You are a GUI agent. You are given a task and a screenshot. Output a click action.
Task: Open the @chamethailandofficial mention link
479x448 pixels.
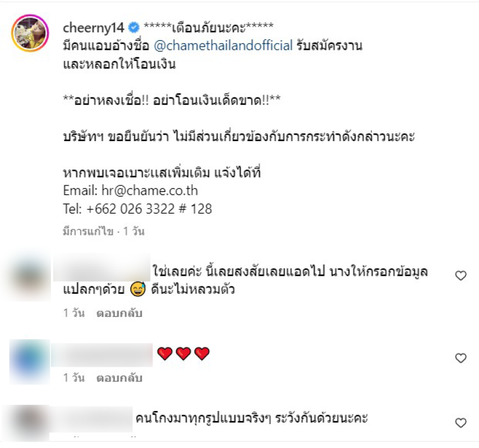tap(223, 45)
